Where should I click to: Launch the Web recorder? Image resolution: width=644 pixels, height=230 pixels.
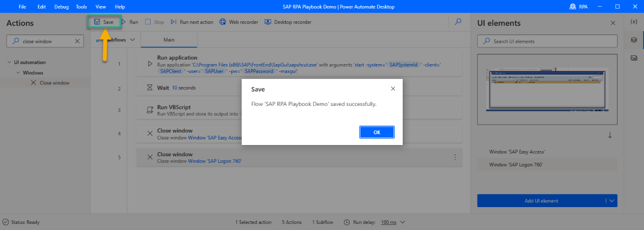point(239,22)
